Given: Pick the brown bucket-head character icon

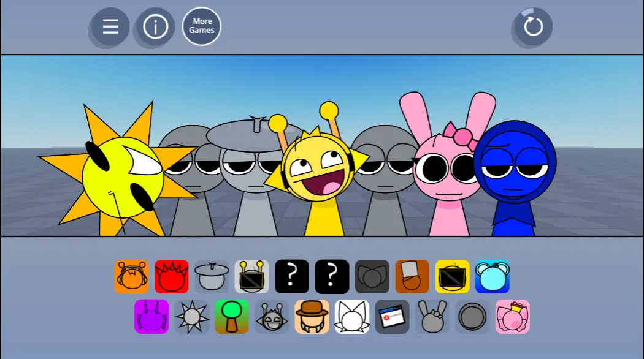Looking at the screenshot, I should [413, 277].
